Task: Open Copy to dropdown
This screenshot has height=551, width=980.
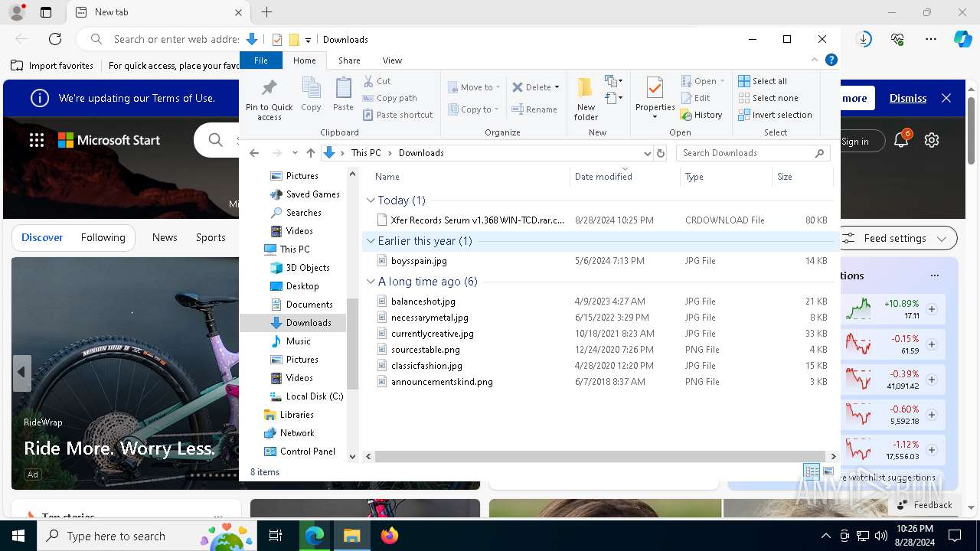Action: (x=474, y=109)
